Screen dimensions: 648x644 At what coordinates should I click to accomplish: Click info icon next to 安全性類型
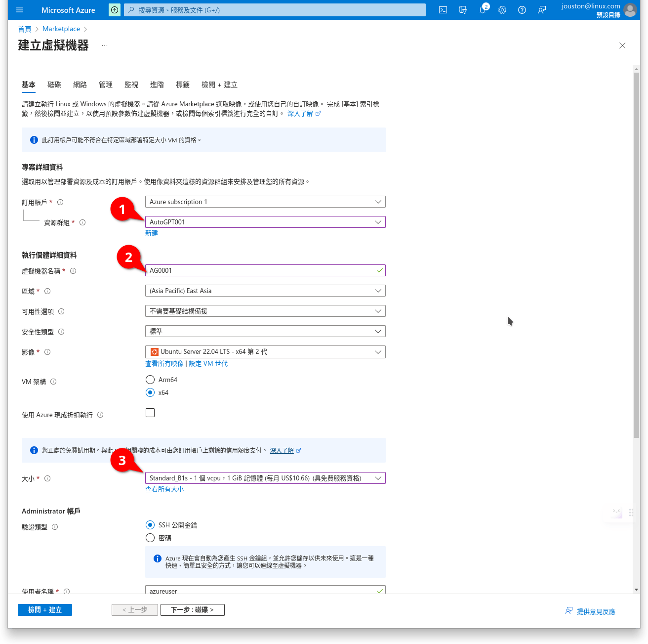[61, 332]
